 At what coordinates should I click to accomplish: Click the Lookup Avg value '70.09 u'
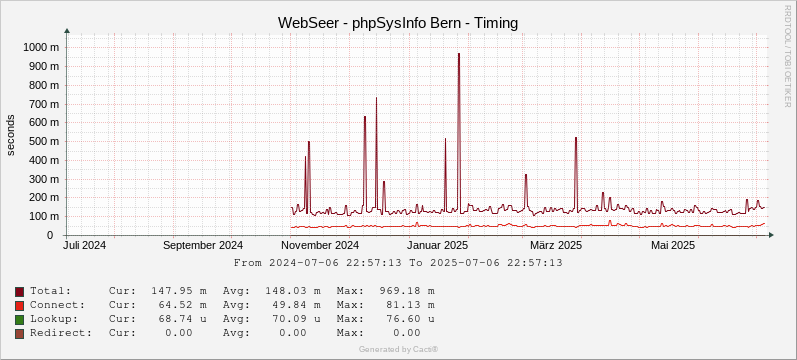click(x=297, y=319)
